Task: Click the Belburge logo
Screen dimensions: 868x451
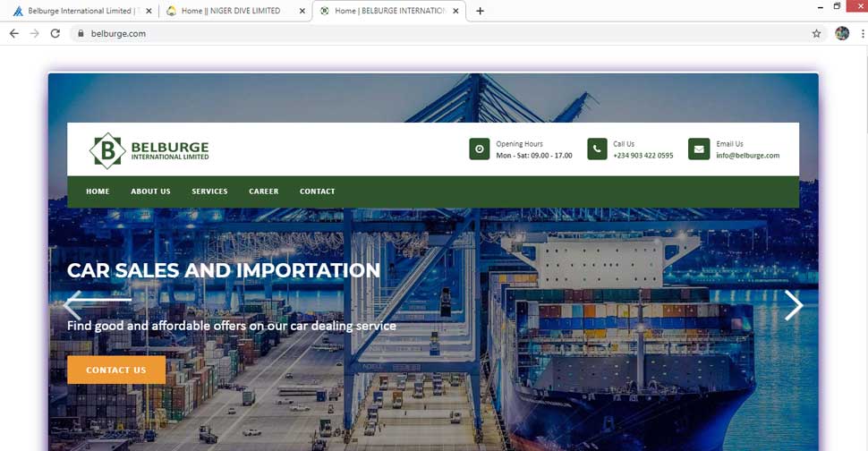Action: 149,150
